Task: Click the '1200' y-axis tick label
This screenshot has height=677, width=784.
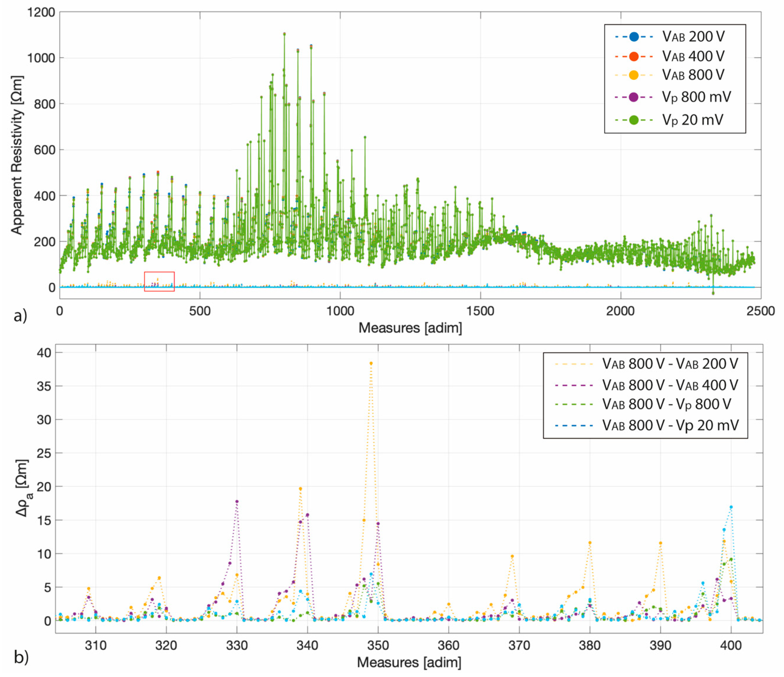Action: click(x=41, y=12)
